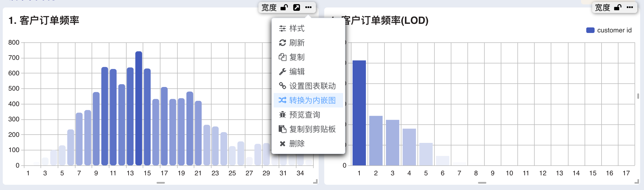Click bar 2 in the LOD chart
The height and width of the screenshot is (190, 644).
tap(376, 140)
